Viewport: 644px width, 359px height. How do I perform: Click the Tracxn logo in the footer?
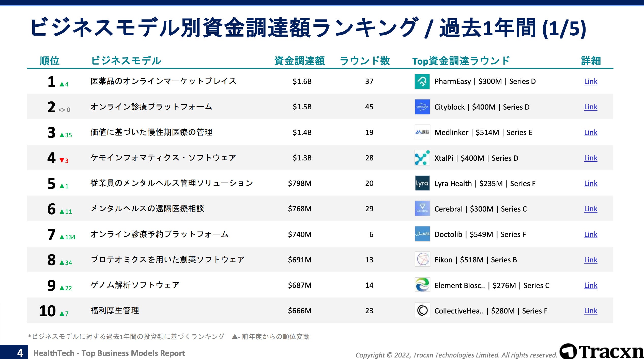601,351
